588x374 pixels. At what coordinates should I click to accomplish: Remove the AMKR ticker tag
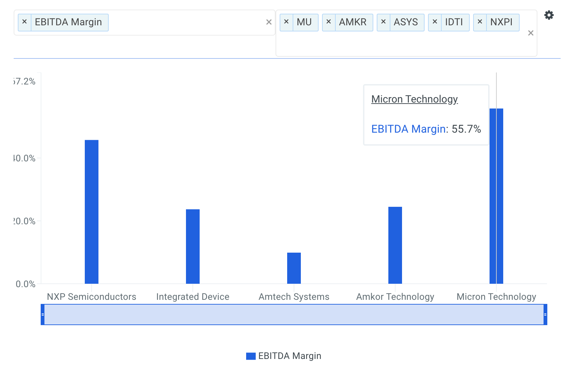click(x=329, y=22)
